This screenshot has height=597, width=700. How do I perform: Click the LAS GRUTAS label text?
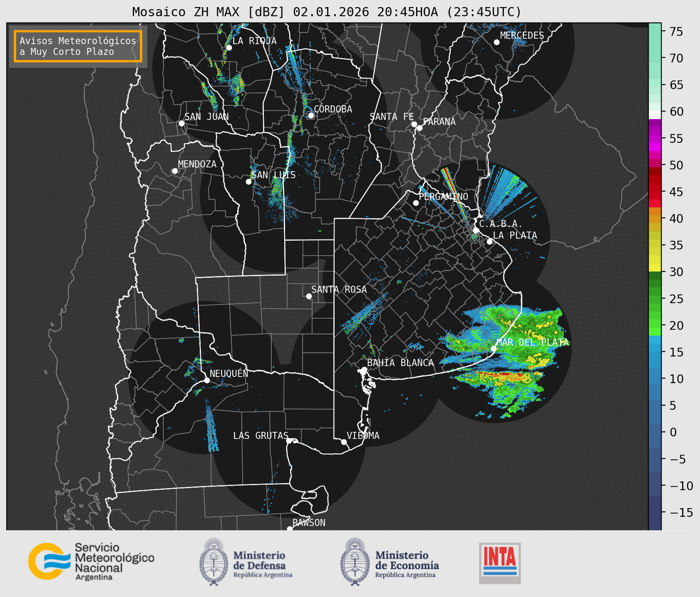coord(261,436)
